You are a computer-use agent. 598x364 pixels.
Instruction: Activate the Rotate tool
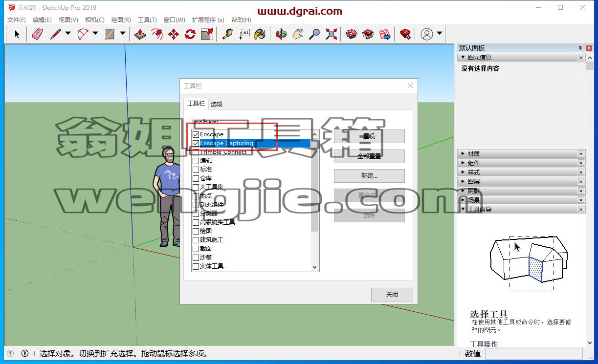[190, 34]
